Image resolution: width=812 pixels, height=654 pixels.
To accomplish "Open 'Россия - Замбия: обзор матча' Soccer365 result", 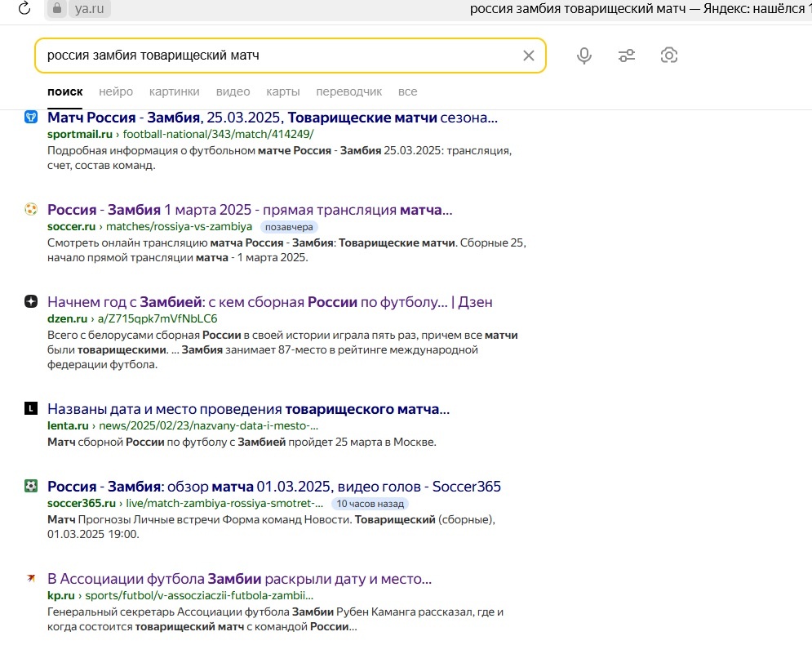I will click(274, 487).
